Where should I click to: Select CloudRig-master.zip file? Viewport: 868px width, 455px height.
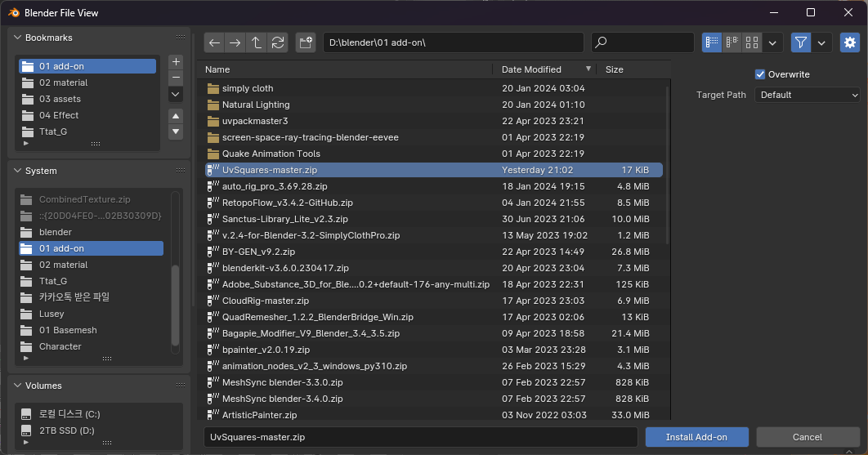click(433, 301)
